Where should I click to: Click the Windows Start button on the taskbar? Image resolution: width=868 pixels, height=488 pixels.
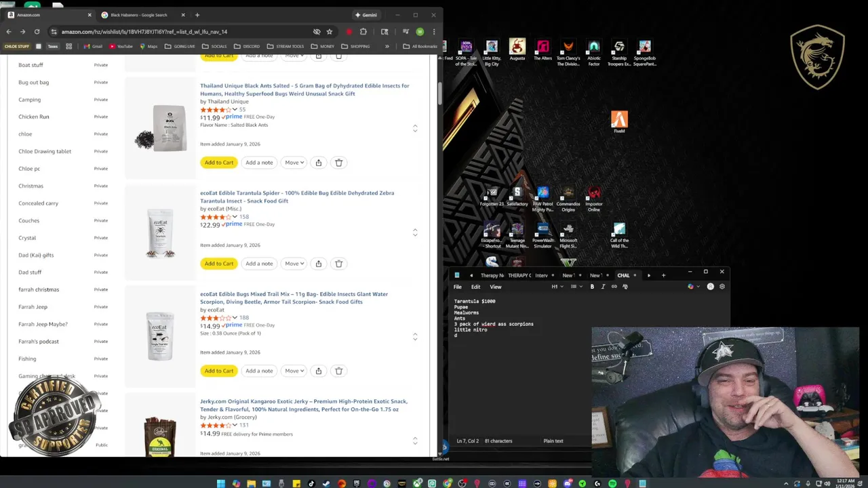(220, 484)
